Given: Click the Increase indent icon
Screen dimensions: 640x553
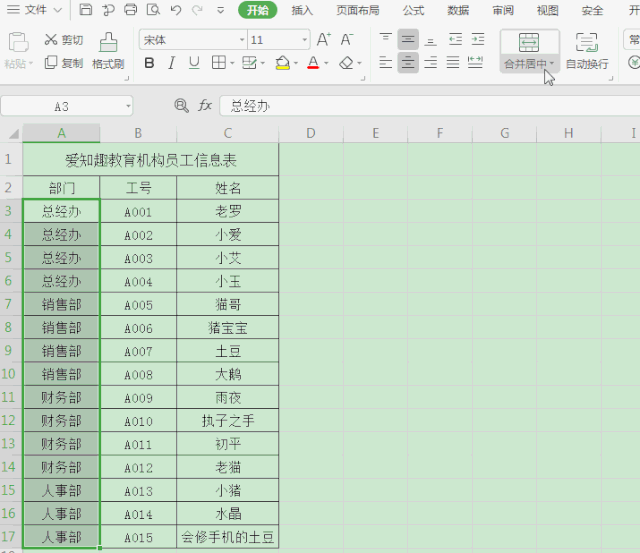Looking at the screenshot, I should 478,40.
